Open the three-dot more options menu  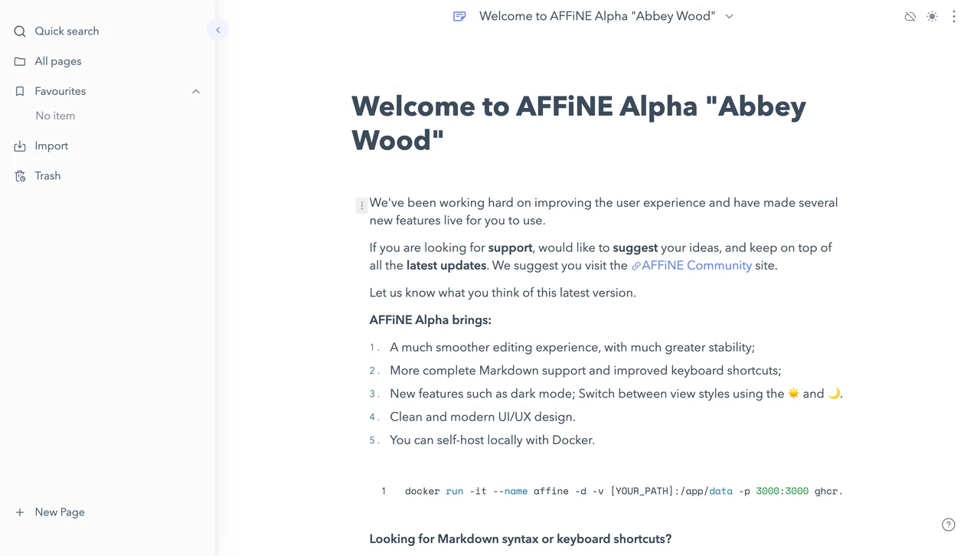tap(954, 16)
